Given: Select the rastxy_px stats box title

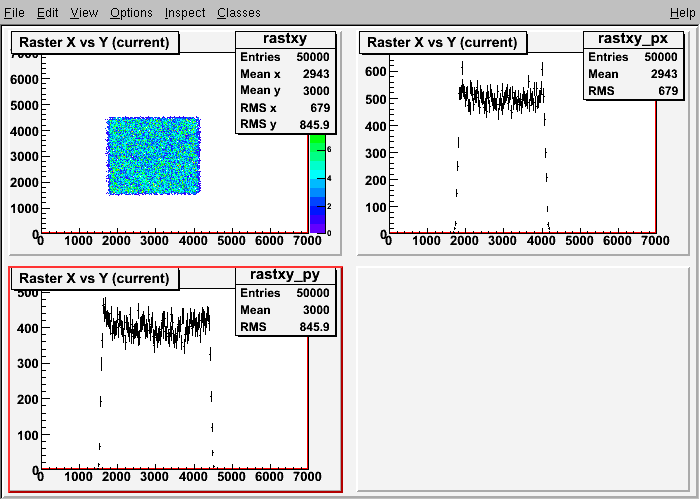Looking at the screenshot, I should (633, 39).
